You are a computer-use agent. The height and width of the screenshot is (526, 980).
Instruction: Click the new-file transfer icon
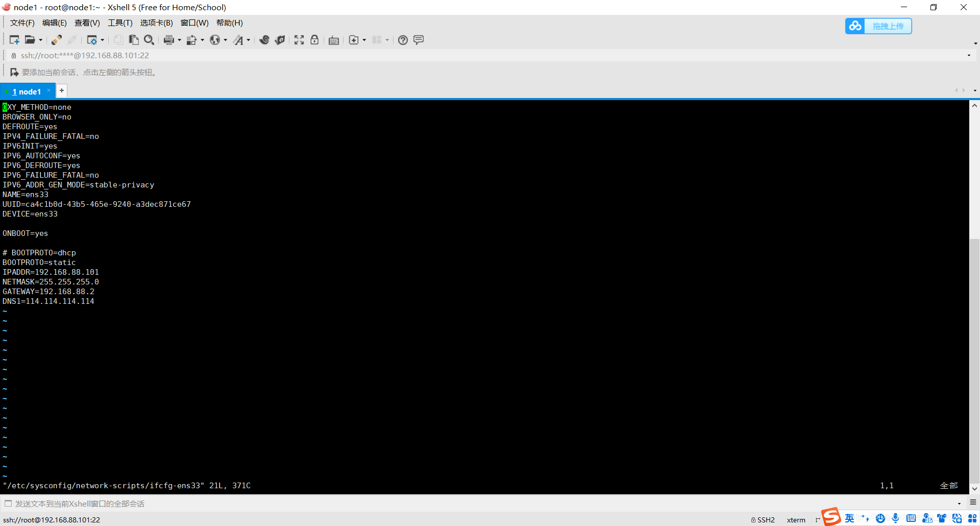click(x=354, y=40)
